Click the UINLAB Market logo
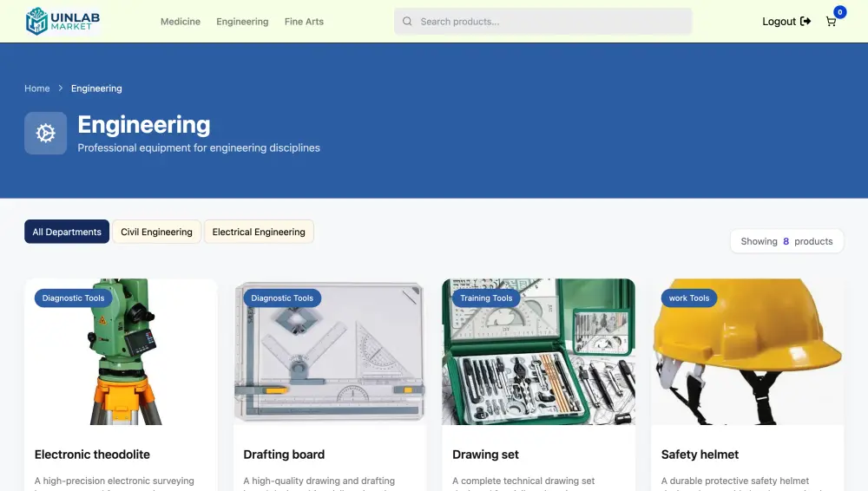Image resolution: width=868 pixels, height=491 pixels. (x=62, y=21)
